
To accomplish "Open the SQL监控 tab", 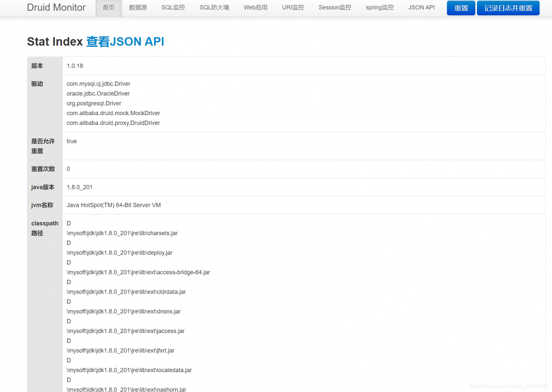I will point(173,8).
